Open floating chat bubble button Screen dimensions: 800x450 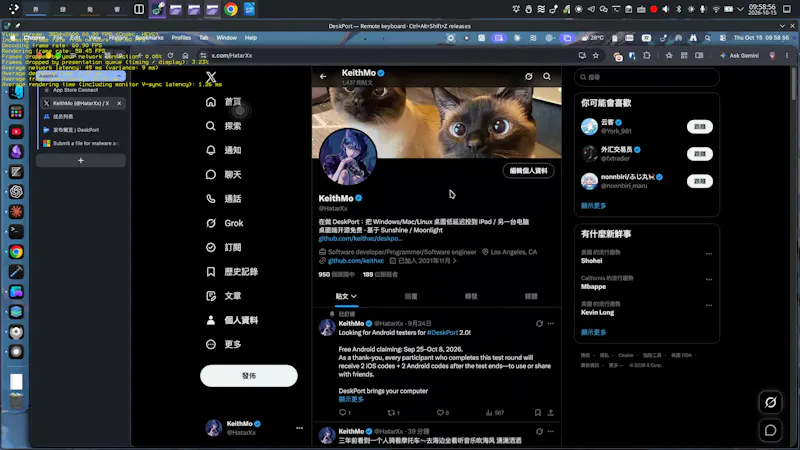tap(770, 431)
